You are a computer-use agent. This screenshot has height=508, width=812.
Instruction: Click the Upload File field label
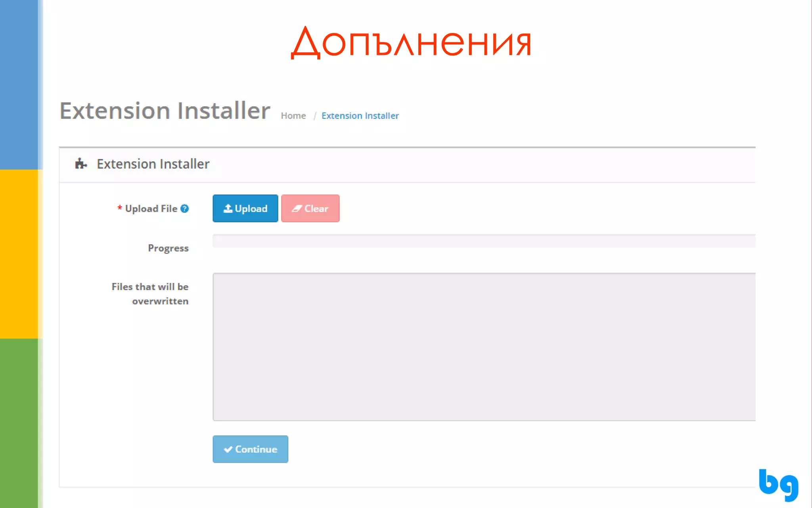point(151,208)
